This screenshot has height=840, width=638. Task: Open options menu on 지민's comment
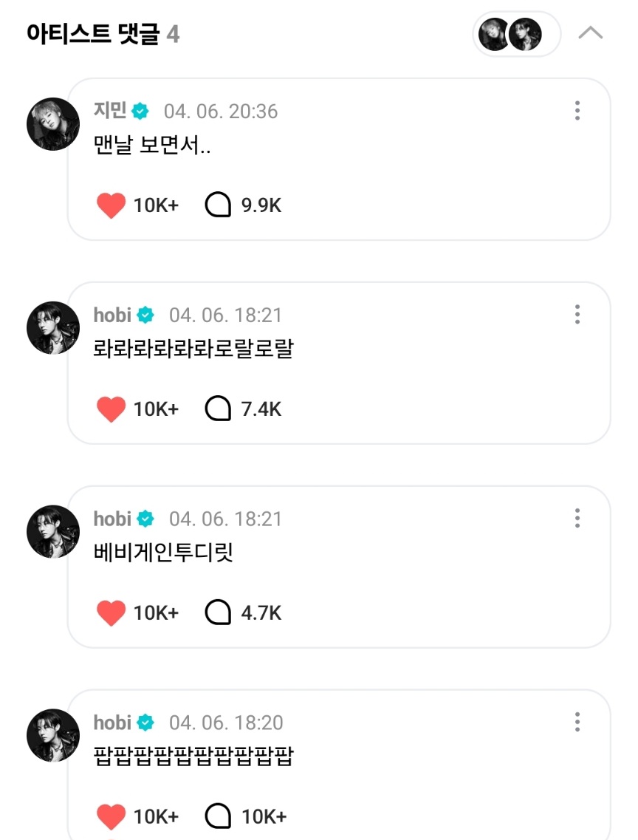tap(577, 111)
